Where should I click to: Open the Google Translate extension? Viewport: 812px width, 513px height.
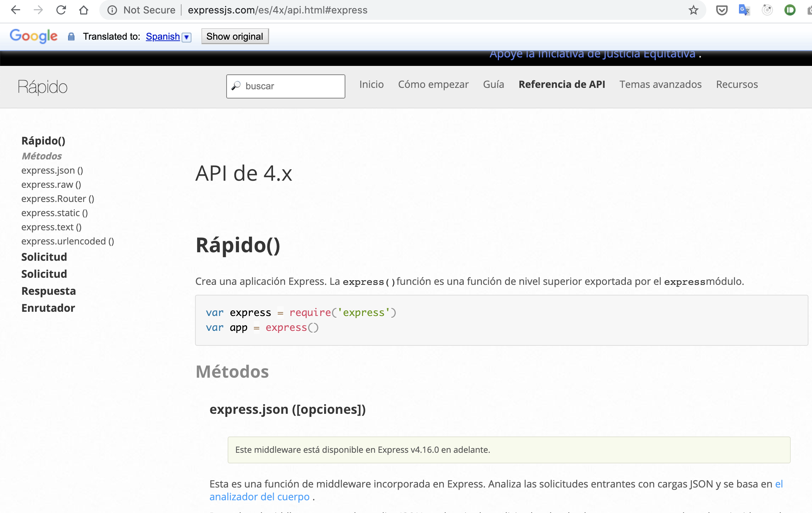pyautogui.click(x=744, y=10)
